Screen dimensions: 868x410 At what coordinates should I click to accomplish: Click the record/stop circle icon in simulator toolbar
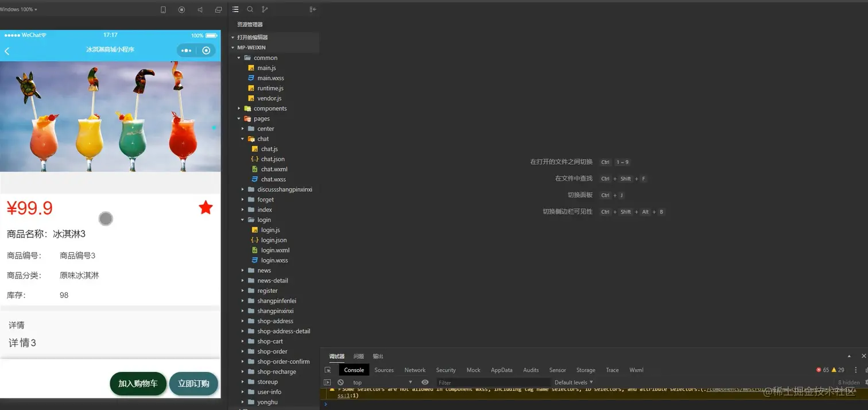click(181, 10)
